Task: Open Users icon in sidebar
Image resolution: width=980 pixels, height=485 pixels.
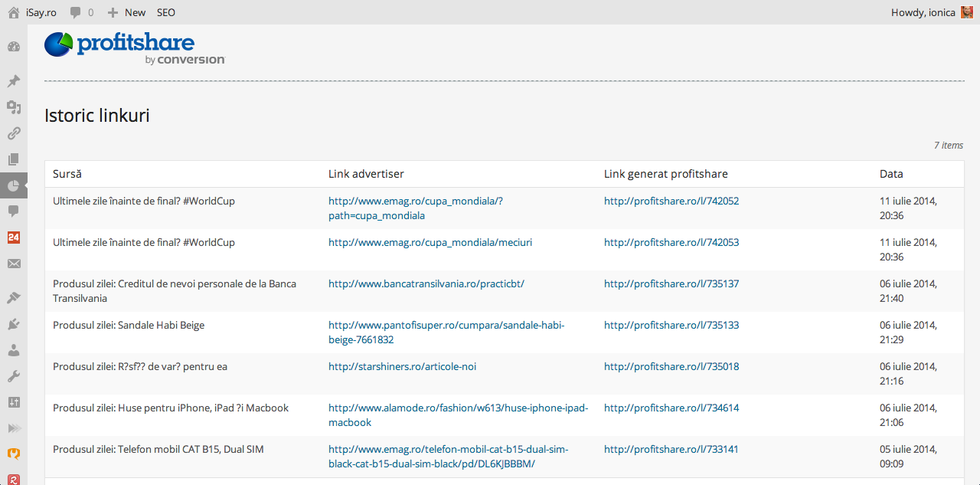Action: tap(14, 350)
